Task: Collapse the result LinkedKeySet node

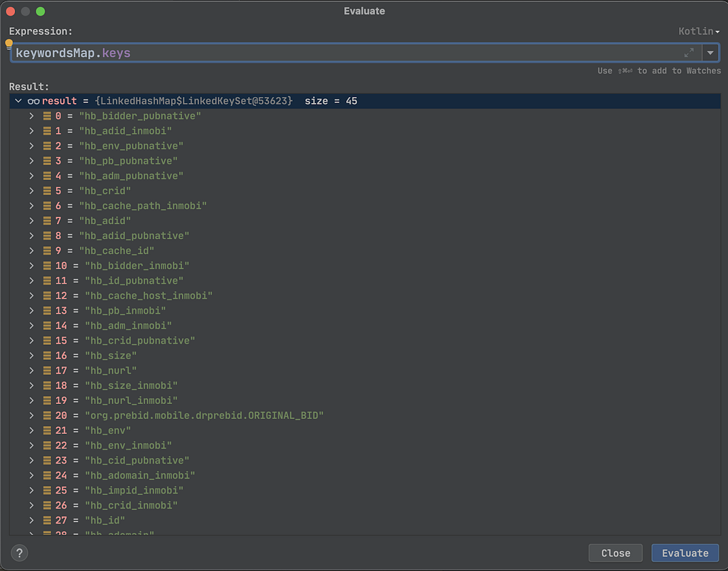Action: click(x=18, y=101)
